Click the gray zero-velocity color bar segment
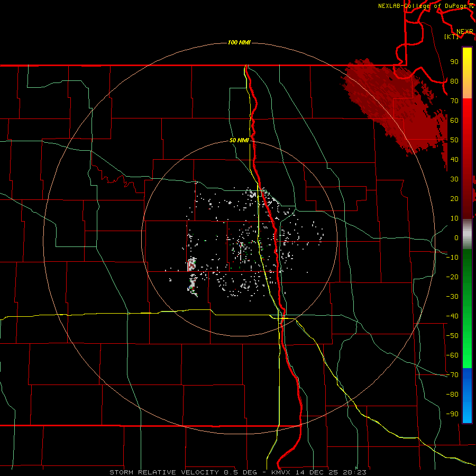Image resolution: width=476 pixels, height=476 pixels. click(467, 234)
